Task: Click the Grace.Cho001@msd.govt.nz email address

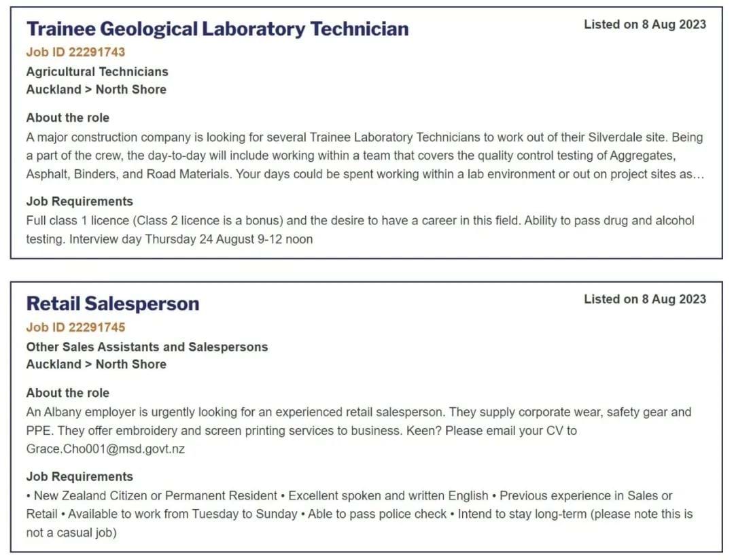Action: click(x=105, y=449)
